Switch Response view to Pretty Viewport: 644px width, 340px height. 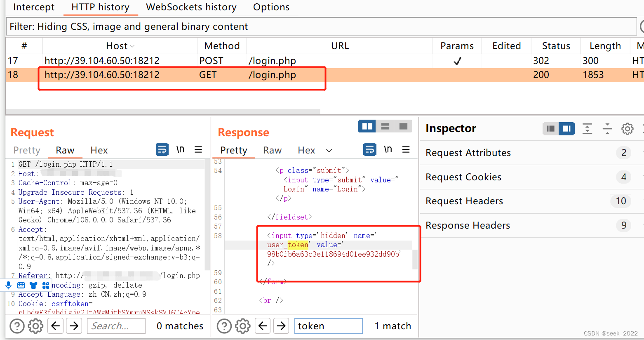click(x=234, y=150)
